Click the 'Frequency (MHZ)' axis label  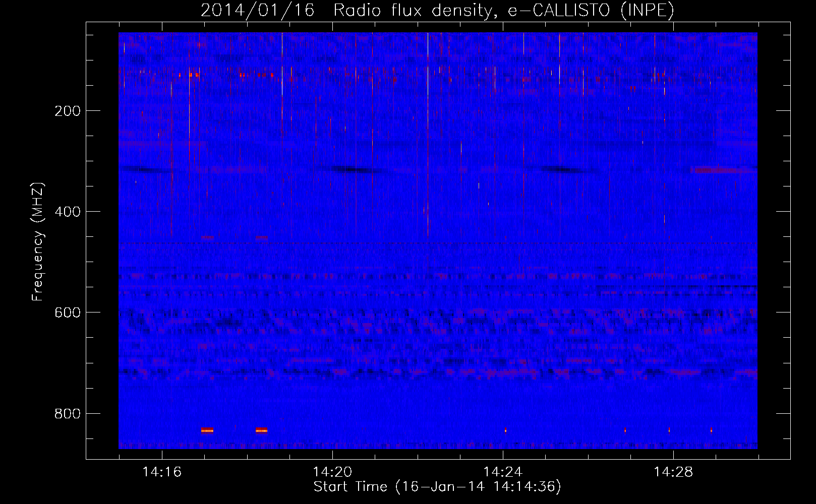[38, 242]
